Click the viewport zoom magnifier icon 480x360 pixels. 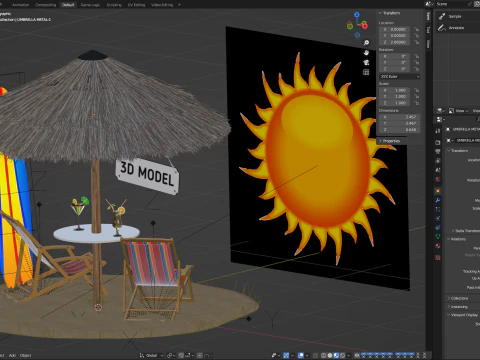[366, 43]
